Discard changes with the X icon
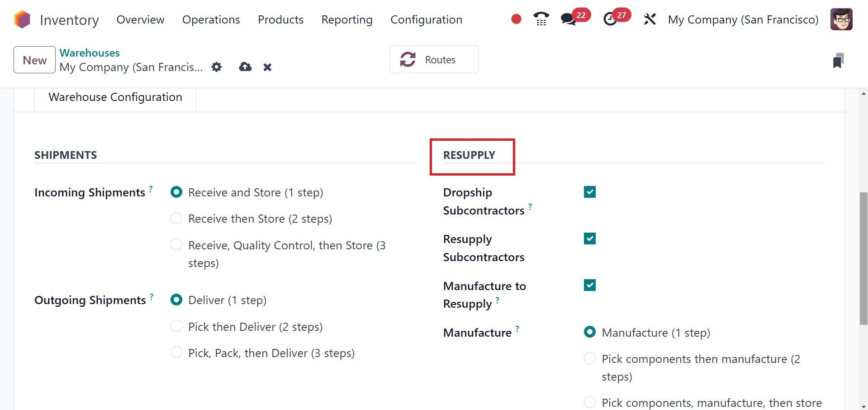 tap(267, 67)
